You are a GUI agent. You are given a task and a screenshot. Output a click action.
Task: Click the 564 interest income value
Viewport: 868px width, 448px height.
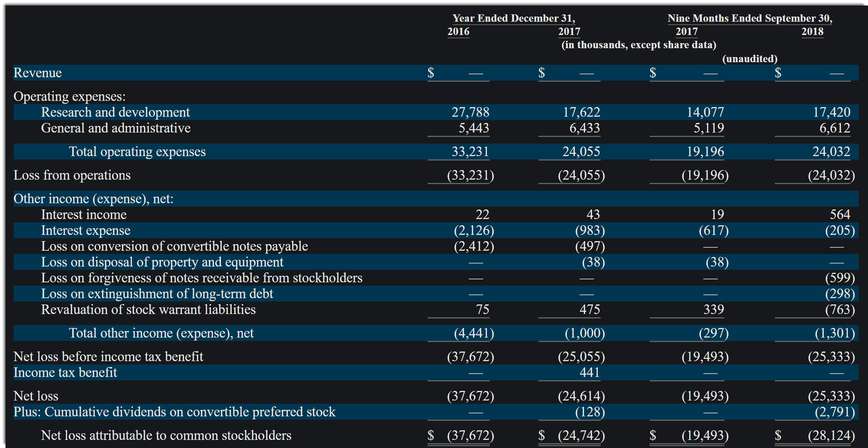(840, 215)
